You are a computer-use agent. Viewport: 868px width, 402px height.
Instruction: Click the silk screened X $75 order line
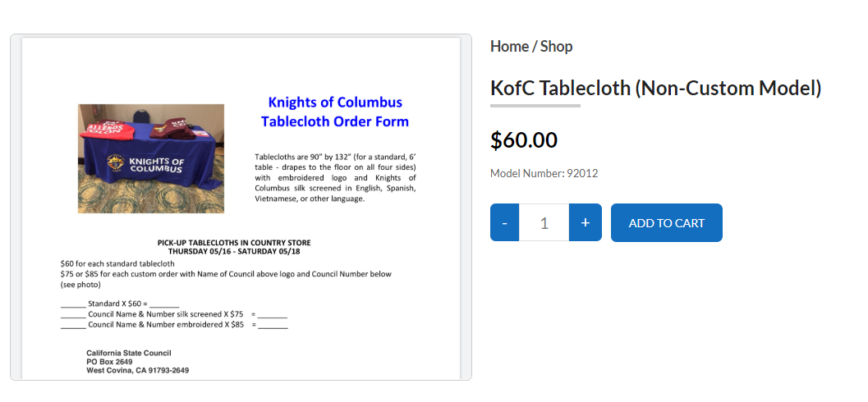point(174,314)
